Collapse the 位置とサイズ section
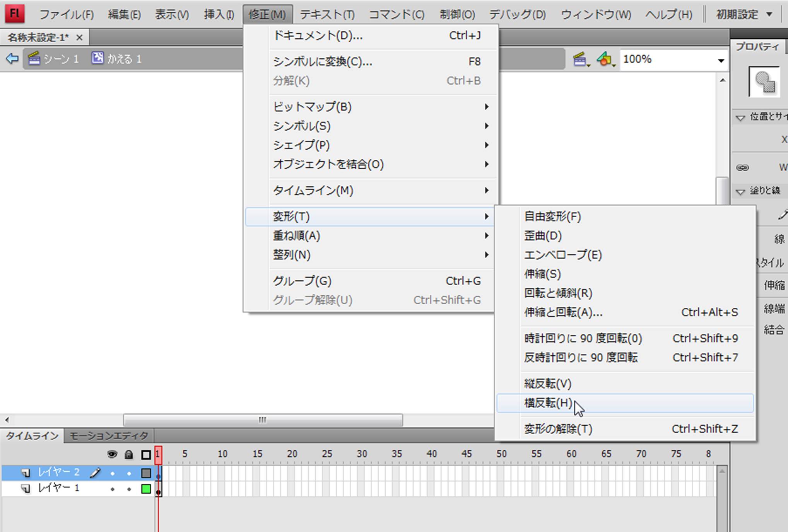This screenshot has height=532, width=788. point(740,118)
